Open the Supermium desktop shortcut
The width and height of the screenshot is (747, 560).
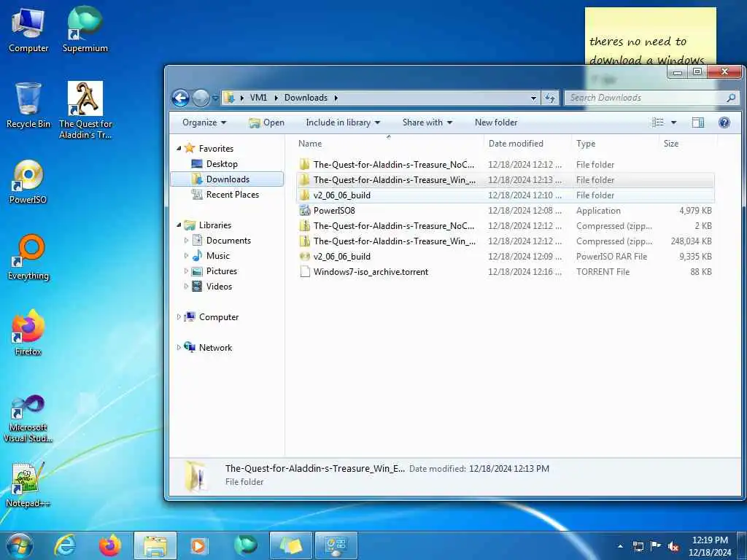click(85, 30)
